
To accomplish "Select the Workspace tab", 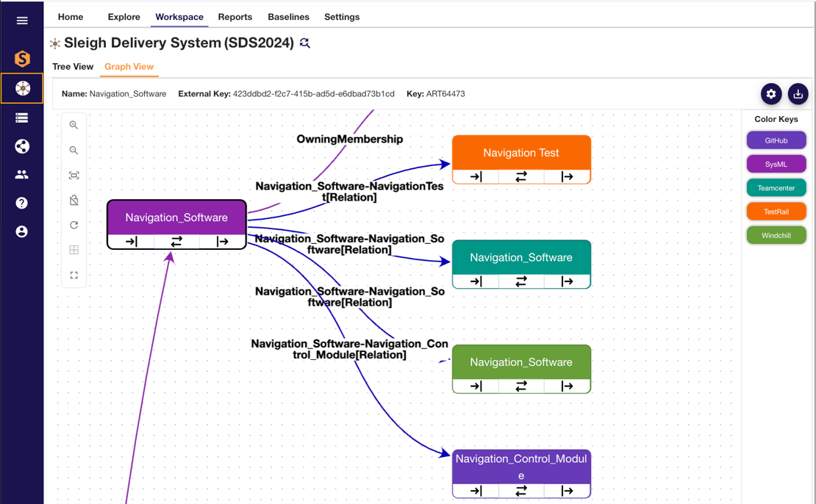I will coord(179,17).
